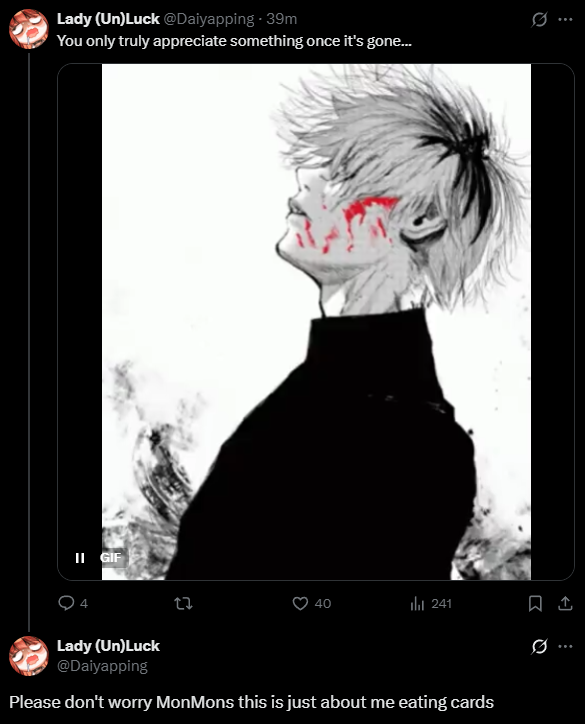This screenshot has width=585, height=724.
Task: Click the GIF badge label
Action: click(x=111, y=558)
